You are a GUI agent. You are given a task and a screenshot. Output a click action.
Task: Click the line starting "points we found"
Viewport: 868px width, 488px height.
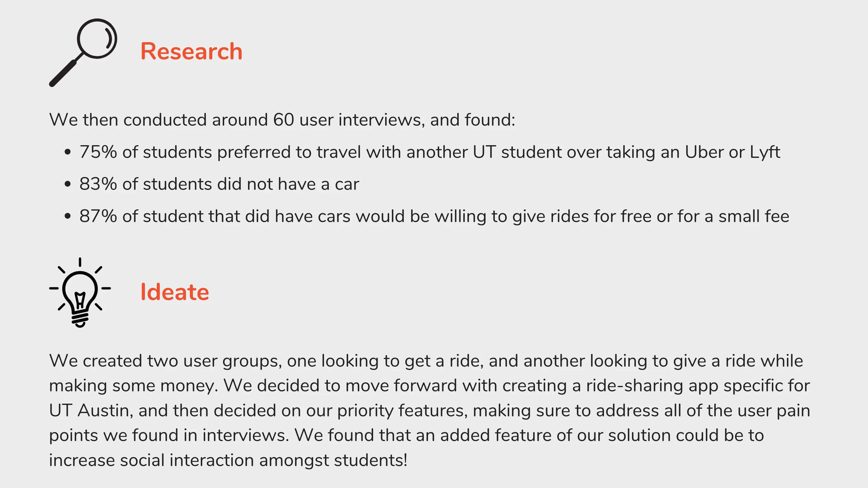pyautogui.click(x=406, y=435)
